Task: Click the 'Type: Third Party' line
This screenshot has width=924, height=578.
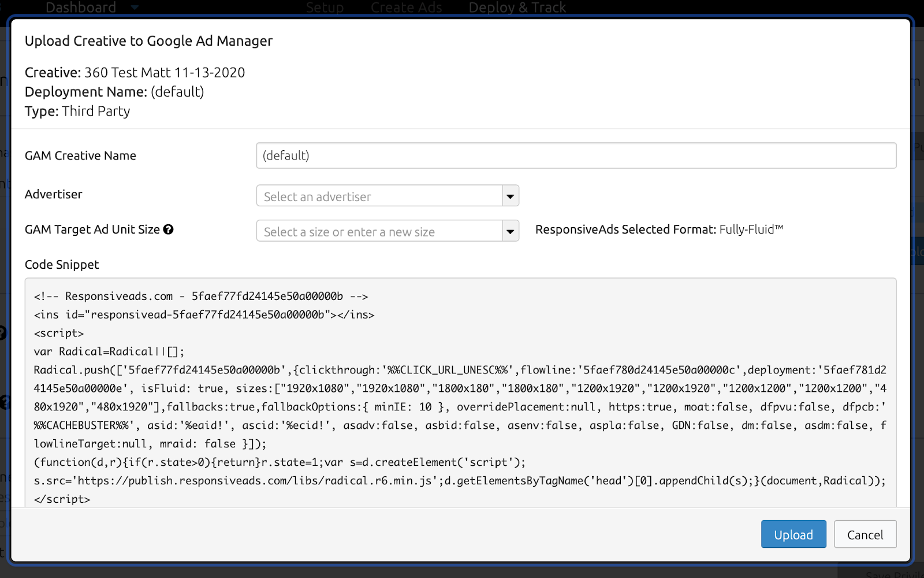Action: point(77,111)
